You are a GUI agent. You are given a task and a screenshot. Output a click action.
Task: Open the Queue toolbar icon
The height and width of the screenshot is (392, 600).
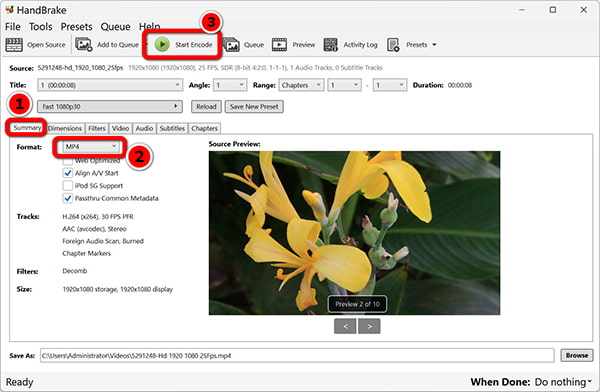(231, 45)
